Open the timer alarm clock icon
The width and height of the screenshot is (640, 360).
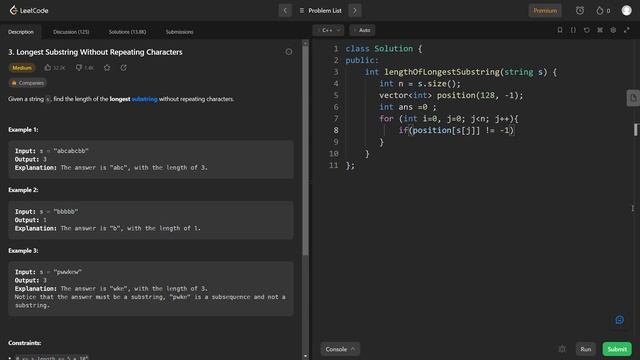point(580,11)
